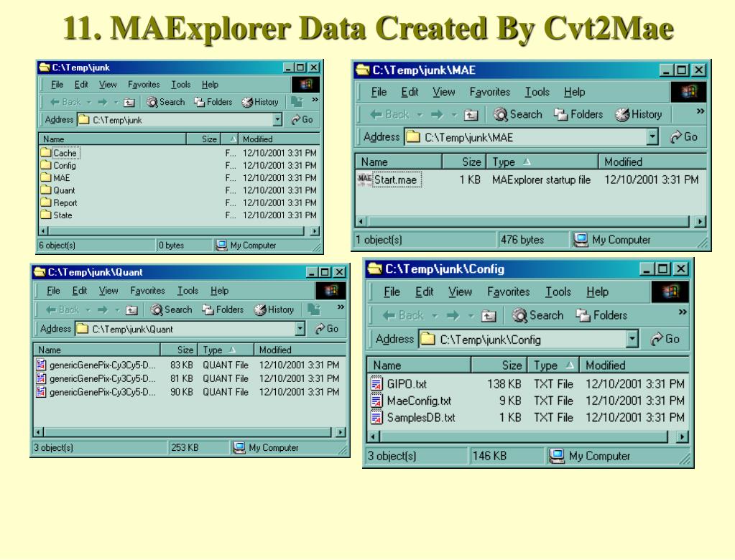Screen dimensions: 735x560
Task: Expand Address dropdown in Config window
Action: pos(632,339)
